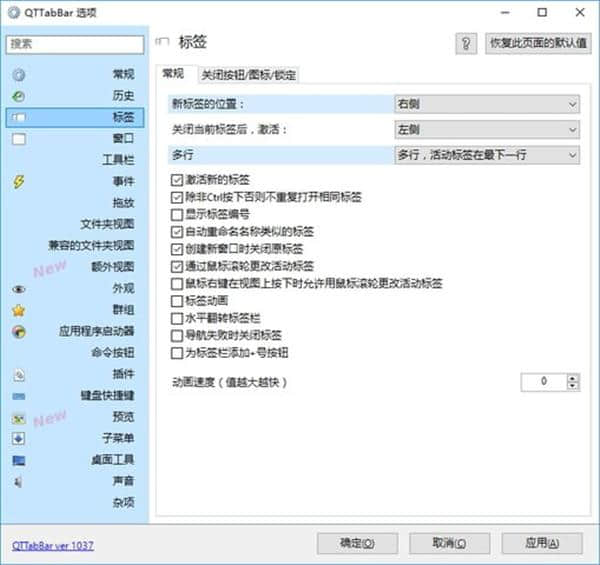Switch to 关闭按钮/图标/锁定 tab
This screenshot has height=565, width=600.
(248, 75)
